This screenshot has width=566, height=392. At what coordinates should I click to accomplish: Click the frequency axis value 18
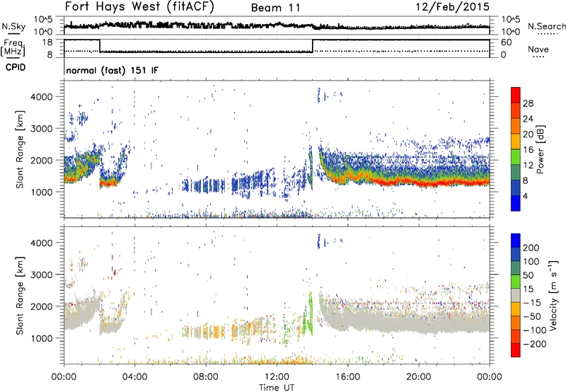coord(47,42)
